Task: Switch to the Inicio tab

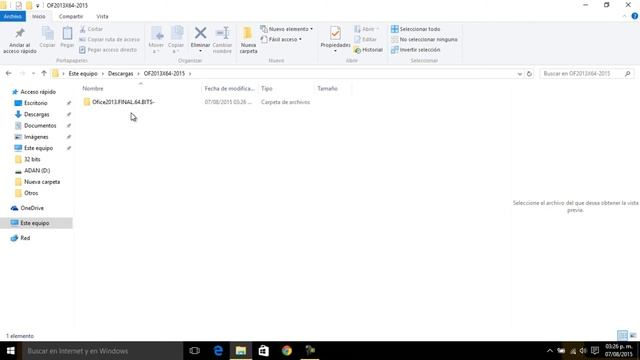Action: (39, 16)
